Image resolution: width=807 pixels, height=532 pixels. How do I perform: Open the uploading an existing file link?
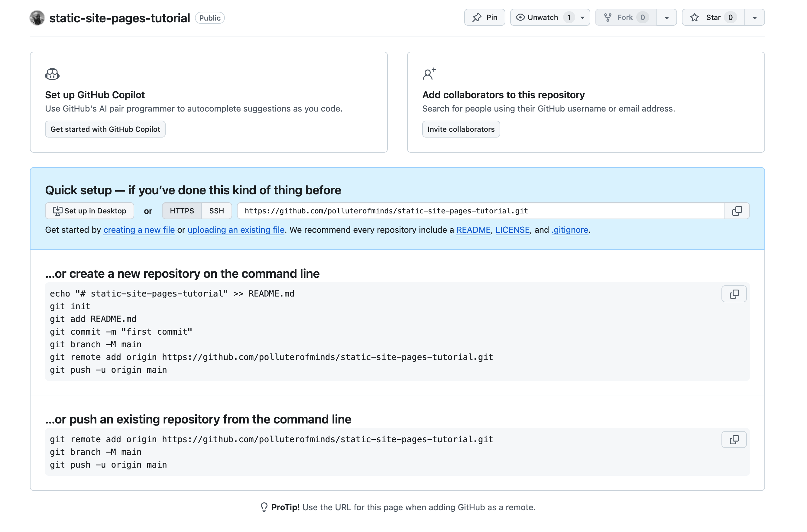click(236, 230)
